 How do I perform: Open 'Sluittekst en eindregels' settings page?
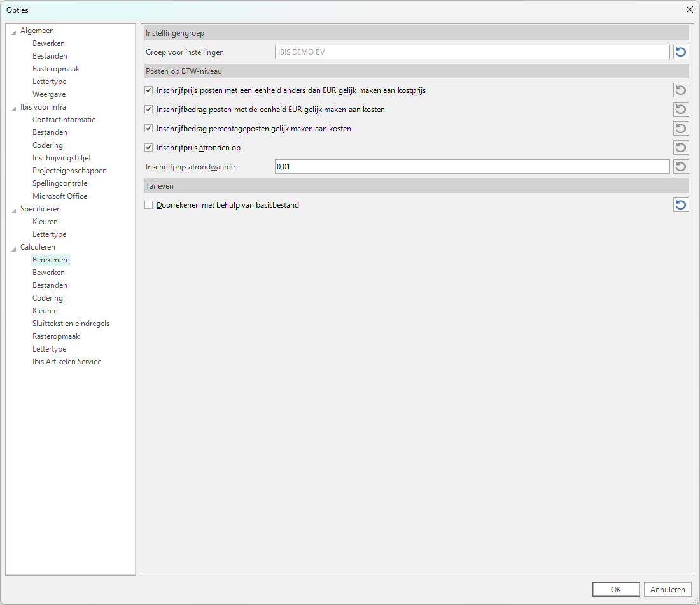click(x=71, y=324)
